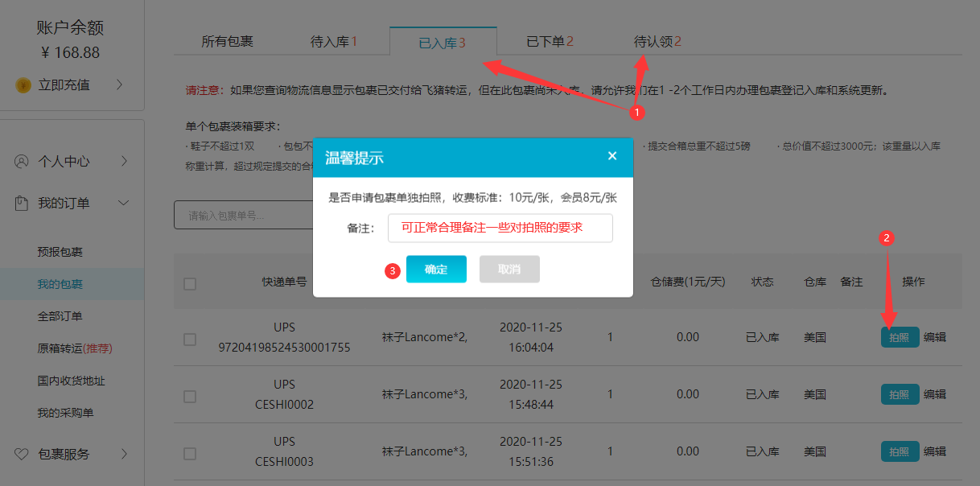Screen dimensions: 980x486
Task: Tick the checkbox for CESHI0002 package
Action: (x=190, y=396)
